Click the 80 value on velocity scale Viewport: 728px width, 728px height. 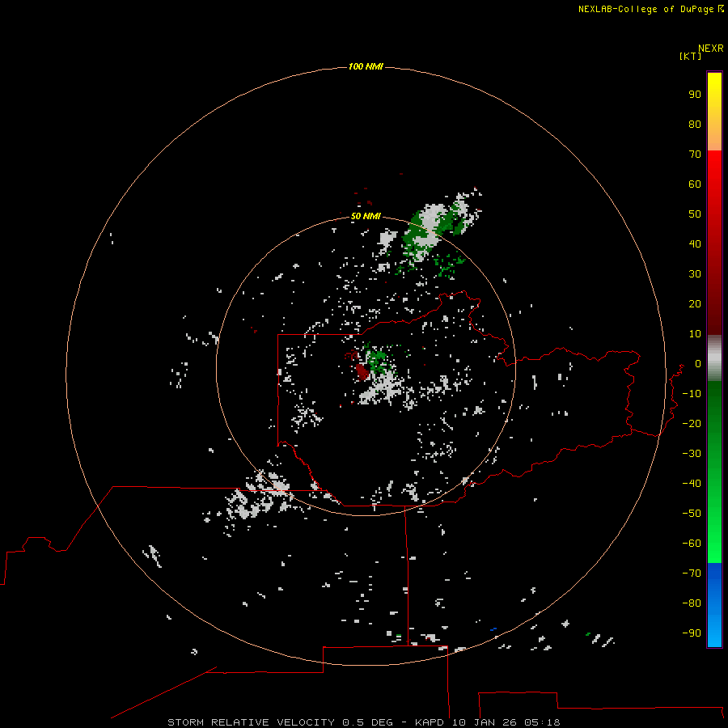(x=695, y=125)
